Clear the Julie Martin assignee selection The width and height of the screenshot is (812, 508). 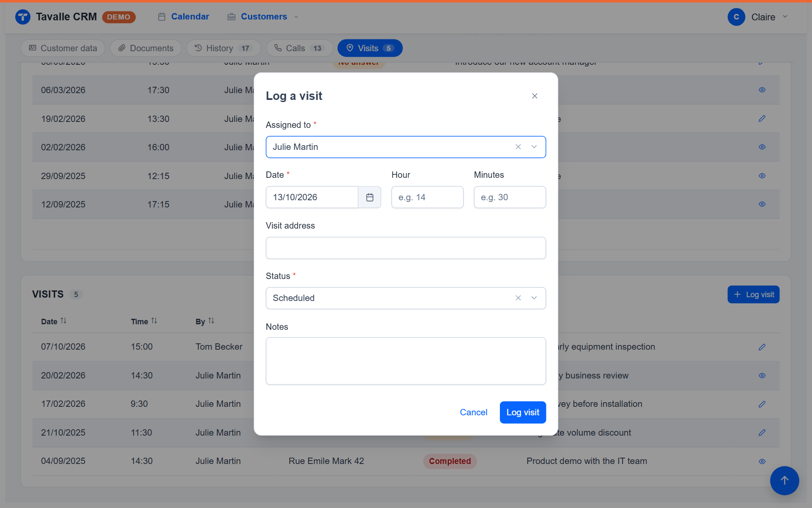click(x=518, y=147)
